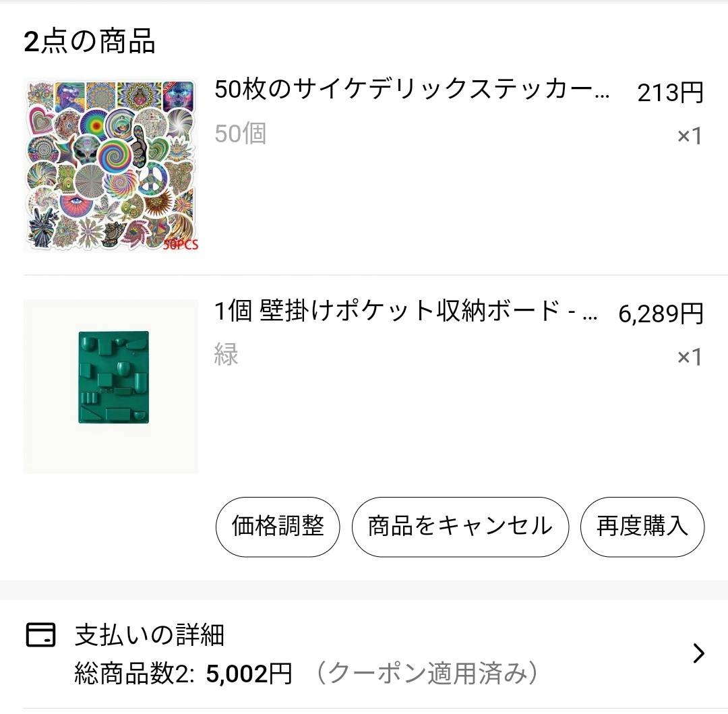Tap the 6,289円 price
The height and width of the screenshot is (714, 728).
[661, 314]
